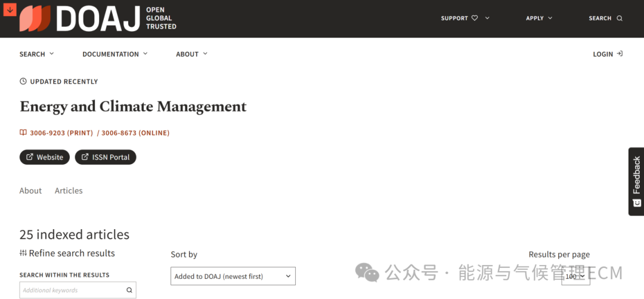Click the Additional keywords input field
The image size is (644, 299).
tap(72, 291)
